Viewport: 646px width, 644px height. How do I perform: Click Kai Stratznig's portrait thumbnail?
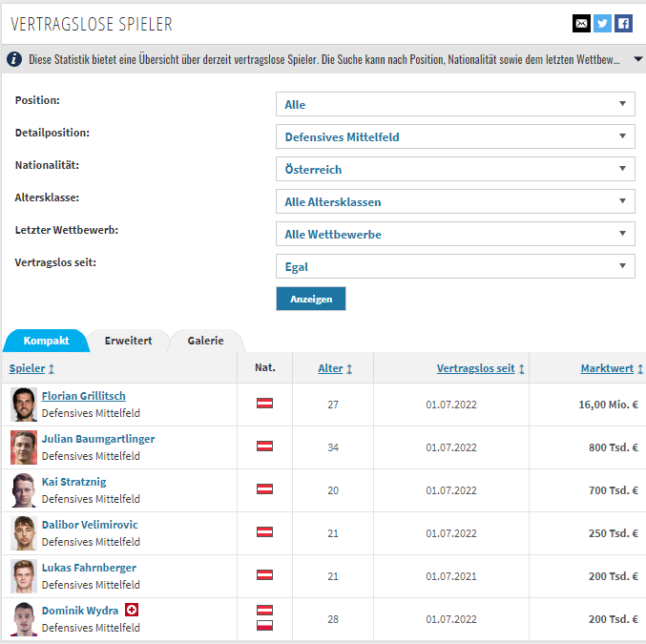click(24, 490)
